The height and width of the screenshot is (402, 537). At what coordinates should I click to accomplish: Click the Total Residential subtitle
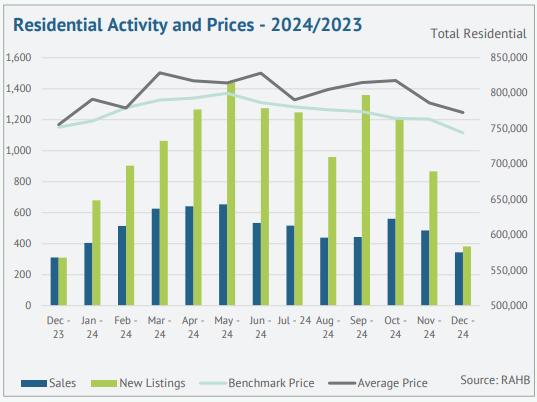[x=478, y=34]
